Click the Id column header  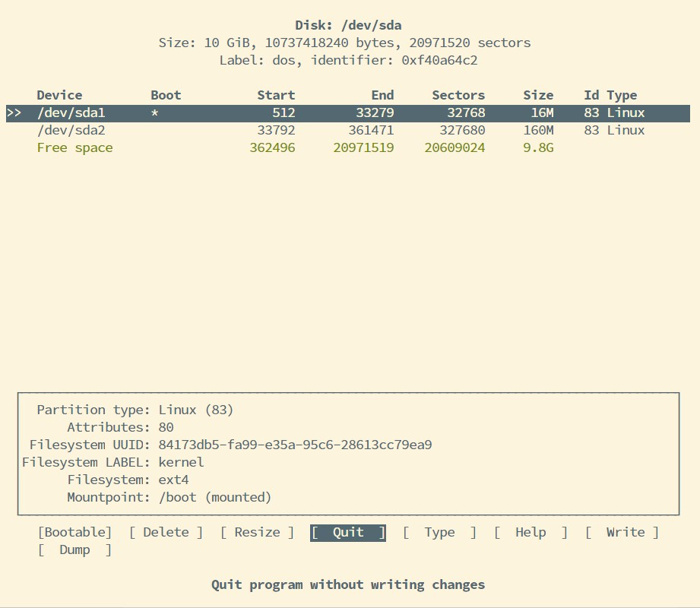(591, 95)
